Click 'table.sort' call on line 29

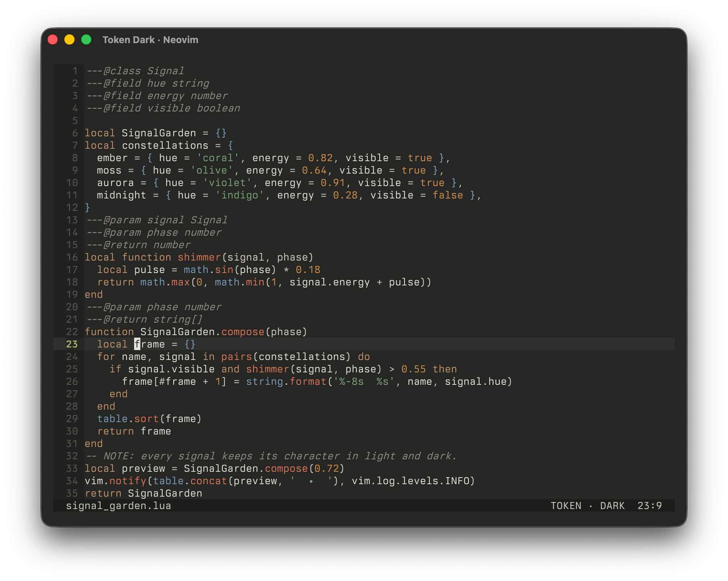[x=128, y=419]
